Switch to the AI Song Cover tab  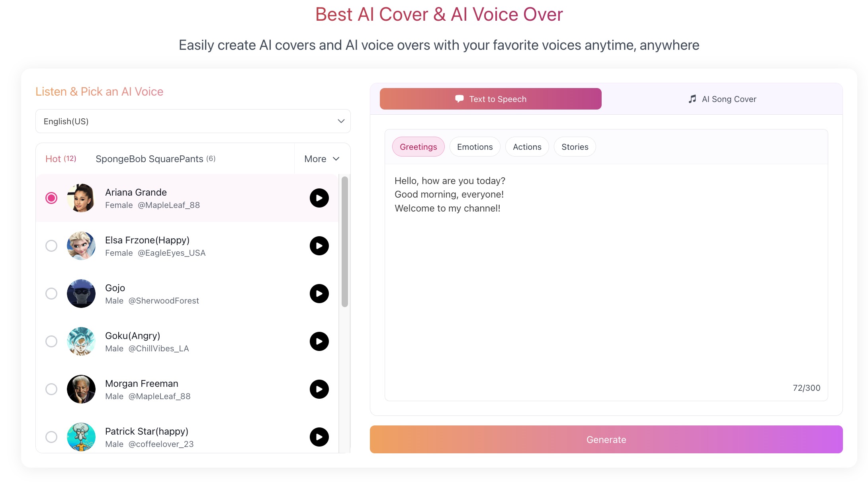(x=722, y=99)
